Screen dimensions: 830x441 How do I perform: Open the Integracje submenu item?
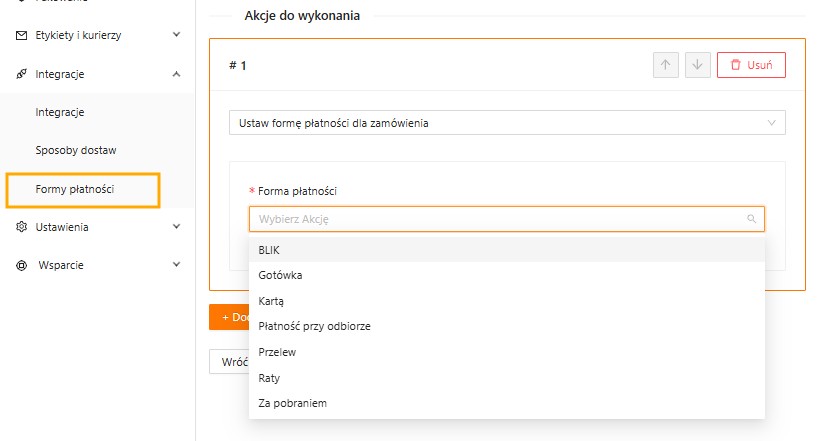pos(60,112)
